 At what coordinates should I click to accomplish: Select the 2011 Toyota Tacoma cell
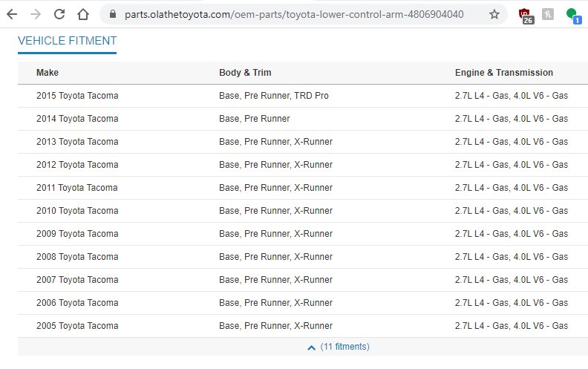coord(77,188)
